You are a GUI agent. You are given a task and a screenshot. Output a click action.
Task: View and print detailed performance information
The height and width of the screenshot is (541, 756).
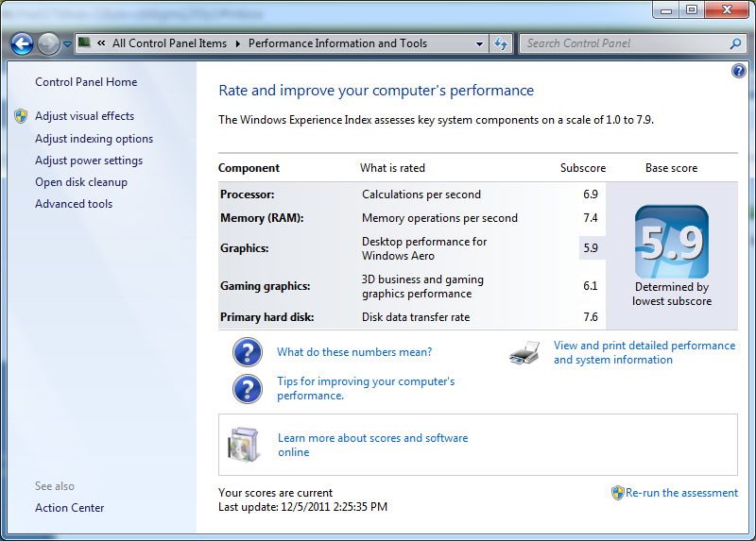point(644,352)
